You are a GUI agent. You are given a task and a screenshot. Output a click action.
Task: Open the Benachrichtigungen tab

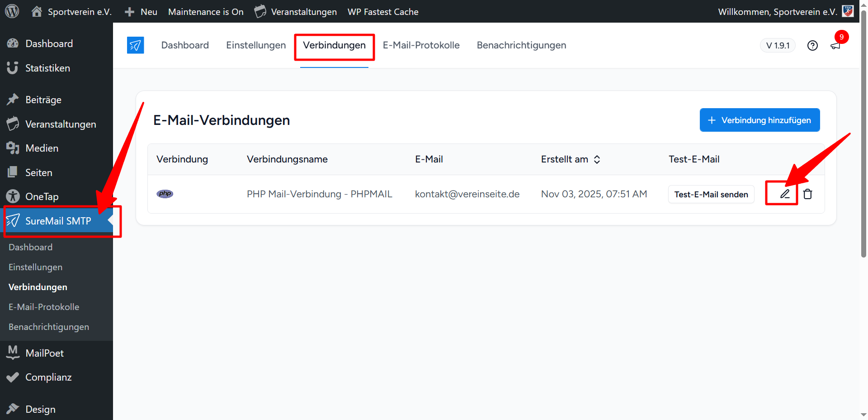point(521,45)
